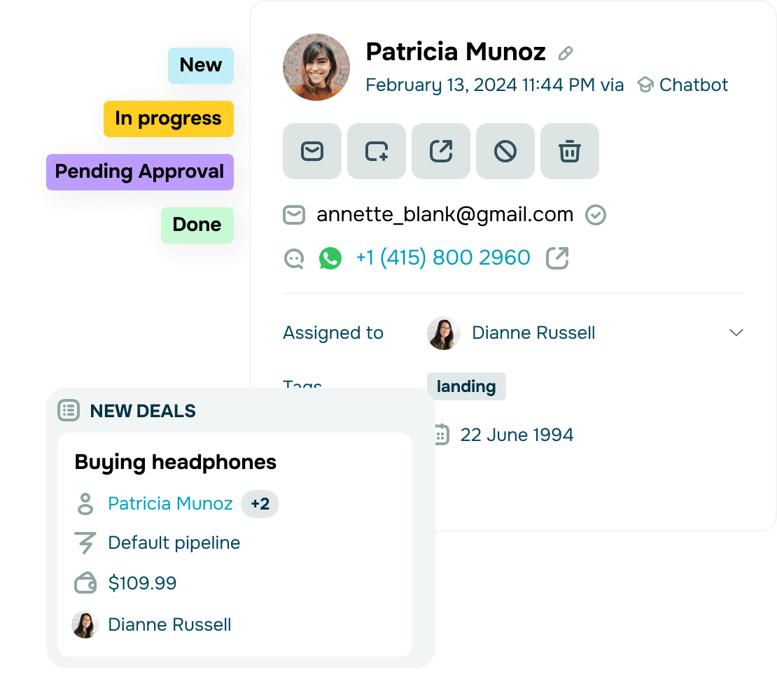This screenshot has height=700, width=777.
Task: Open Dianne Russell assignee selector
Action: point(584,333)
